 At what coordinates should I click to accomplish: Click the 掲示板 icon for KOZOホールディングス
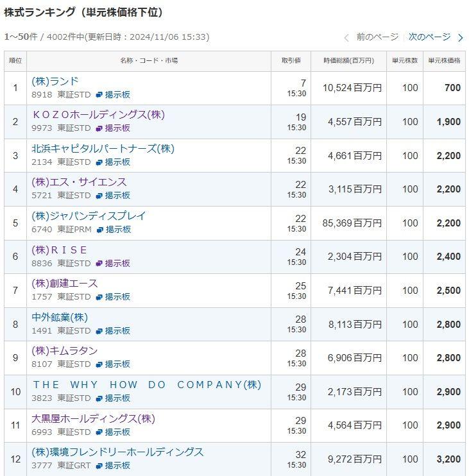[99, 128]
